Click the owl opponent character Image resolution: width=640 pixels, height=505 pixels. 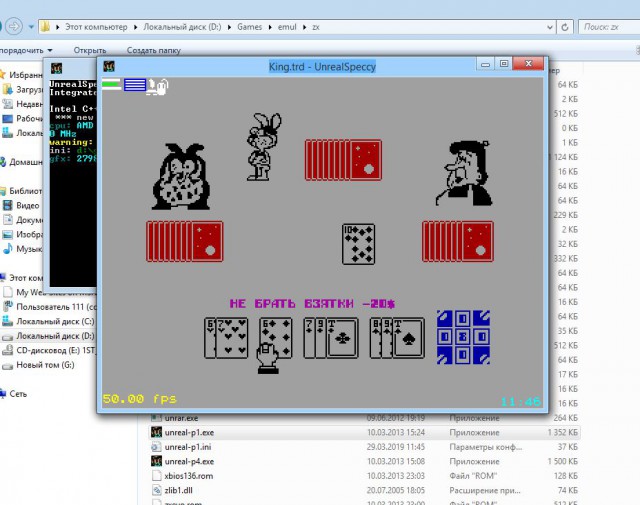pyautogui.click(x=181, y=176)
